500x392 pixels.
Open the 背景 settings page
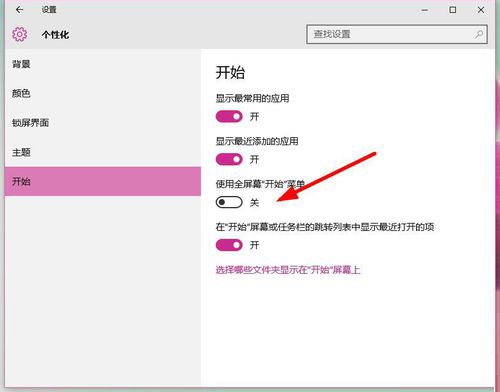(103, 64)
